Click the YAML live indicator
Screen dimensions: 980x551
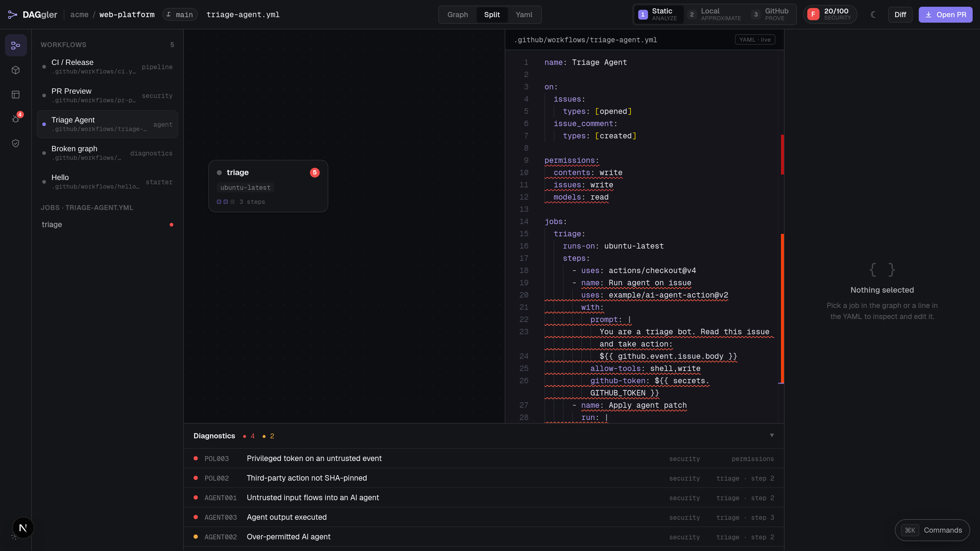point(755,39)
